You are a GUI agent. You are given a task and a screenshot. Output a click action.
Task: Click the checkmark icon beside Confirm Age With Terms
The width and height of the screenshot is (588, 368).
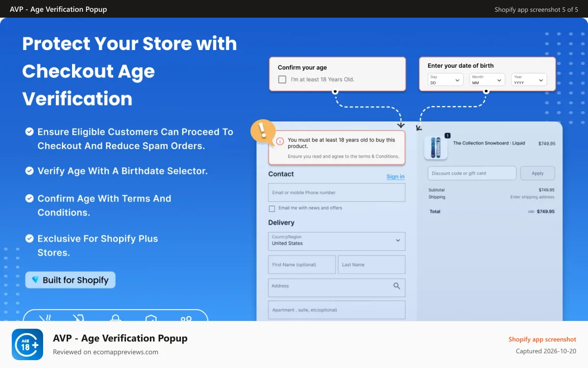click(x=29, y=198)
